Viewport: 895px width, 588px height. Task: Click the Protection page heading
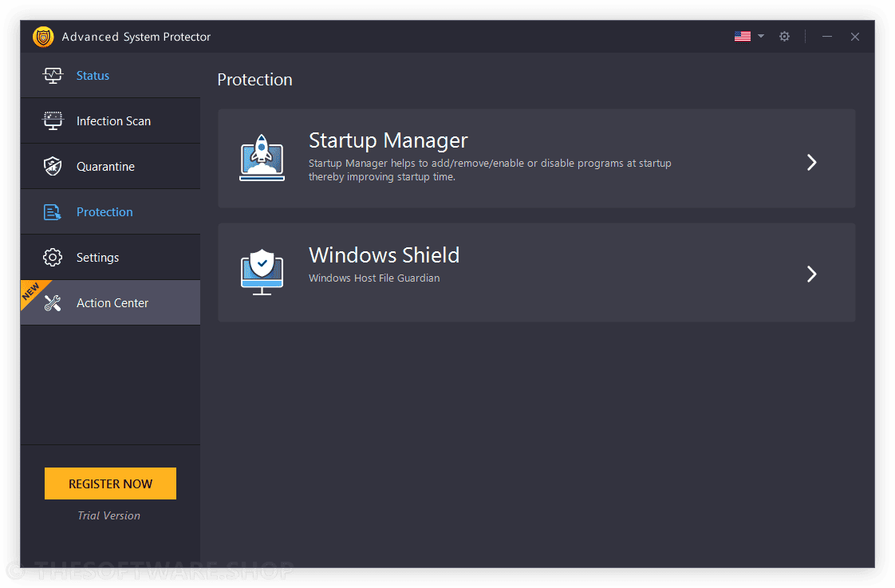(255, 79)
